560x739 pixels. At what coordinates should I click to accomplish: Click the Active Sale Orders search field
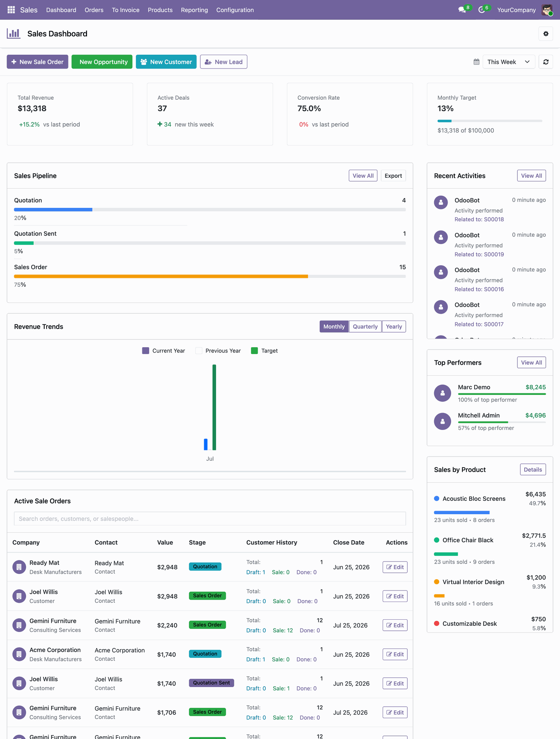tap(210, 518)
